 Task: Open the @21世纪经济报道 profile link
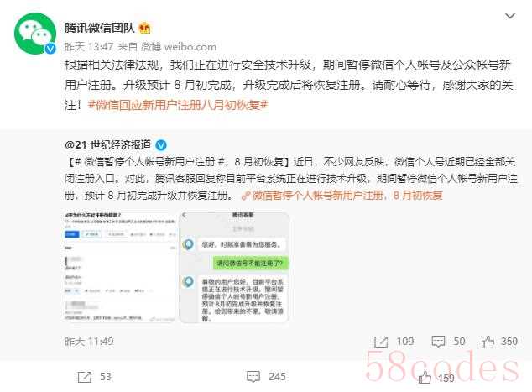pyautogui.click(x=108, y=145)
